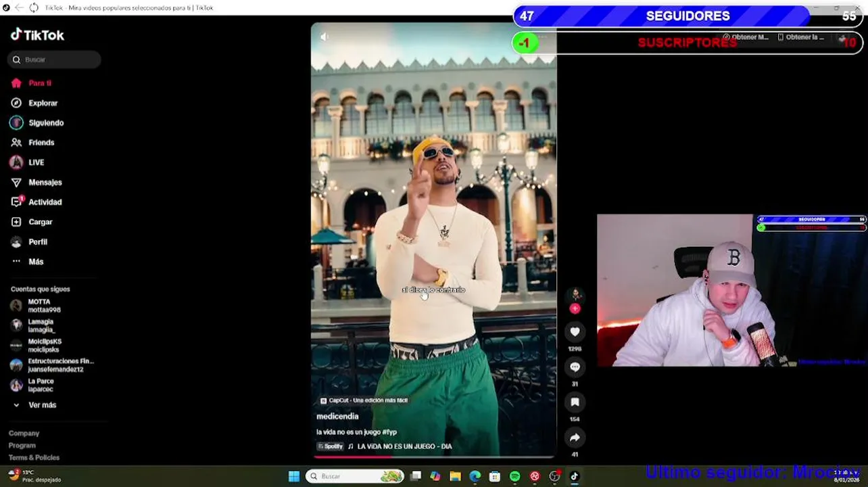Open the Spotify song button
The width and height of the screenshot is (868, 487).
tap(331, 446)
